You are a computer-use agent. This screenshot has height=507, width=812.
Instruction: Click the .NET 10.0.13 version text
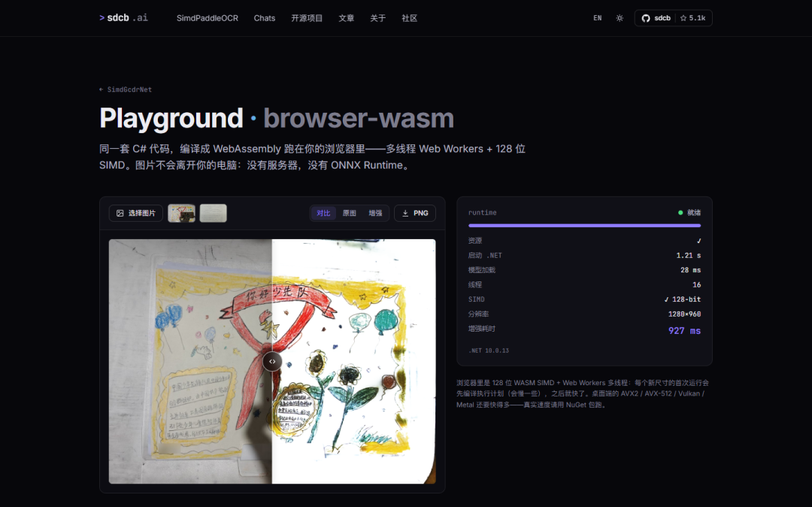(x=489, y=351)
